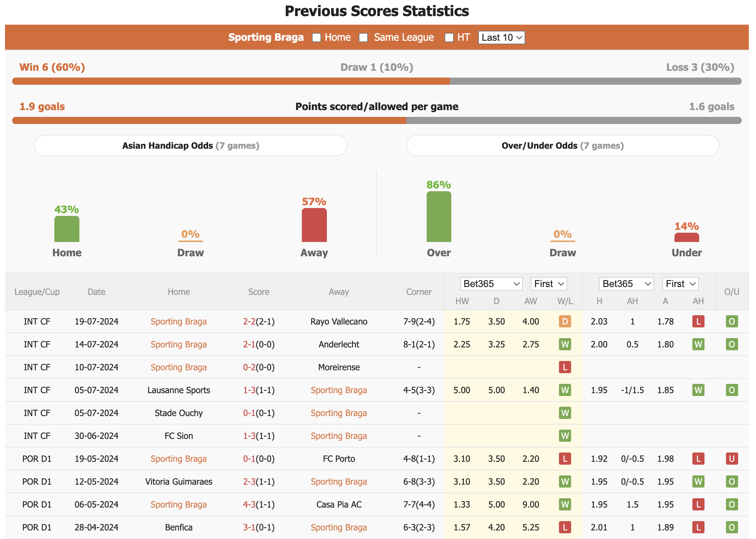This screenshot has height=539, width=756.
Task: Open the Moreirense team link
Action: click(x=339, y=367)
